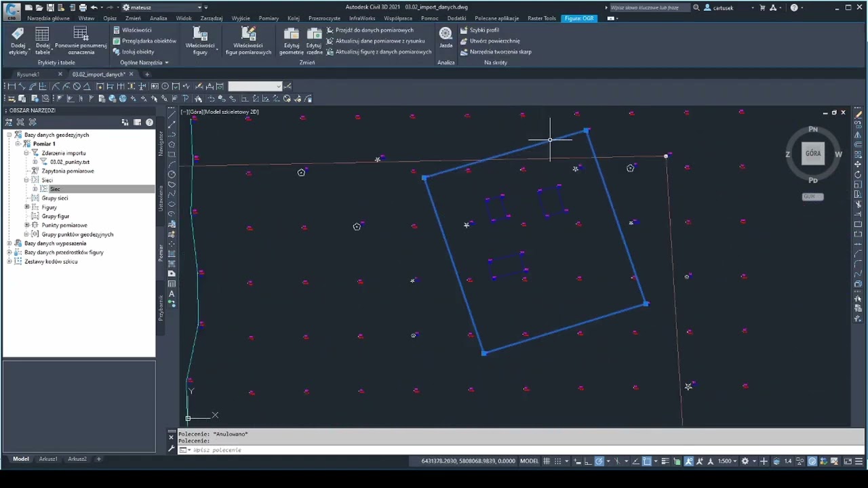Click Utwórz powierzchnię tool
Viewport: 868px width, 488px height.
coord(490,41)
